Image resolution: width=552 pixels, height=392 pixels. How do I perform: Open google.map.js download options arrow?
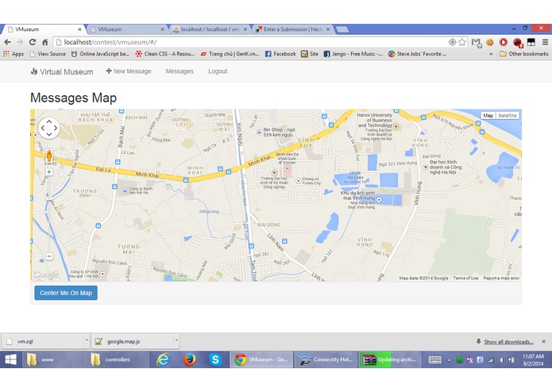[x=176, y=340]
